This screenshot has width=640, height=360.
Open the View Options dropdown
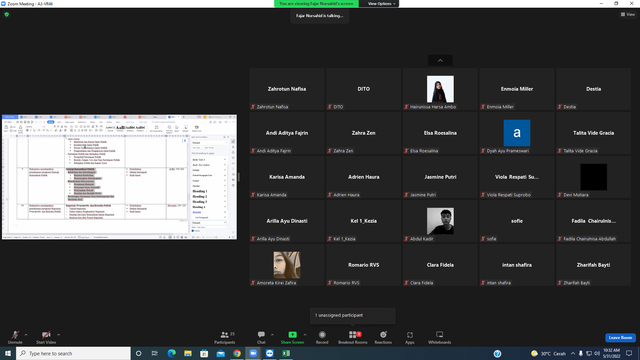point(381,4)
